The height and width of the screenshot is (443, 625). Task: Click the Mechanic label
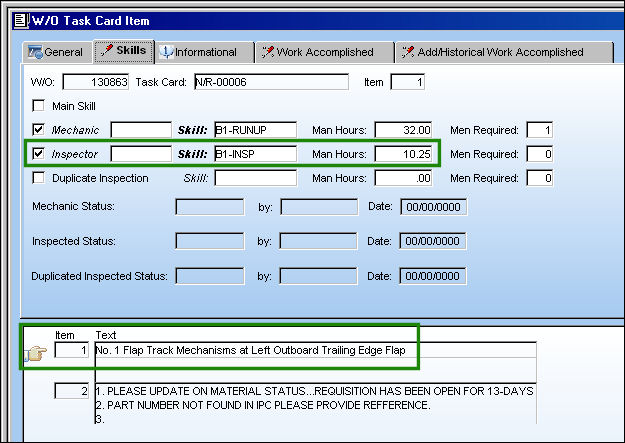coord(75,130)
